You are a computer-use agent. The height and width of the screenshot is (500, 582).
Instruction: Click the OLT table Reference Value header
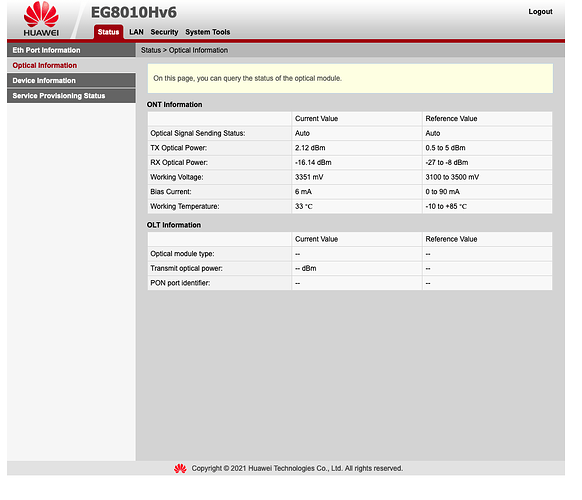(x=451, y=239)
